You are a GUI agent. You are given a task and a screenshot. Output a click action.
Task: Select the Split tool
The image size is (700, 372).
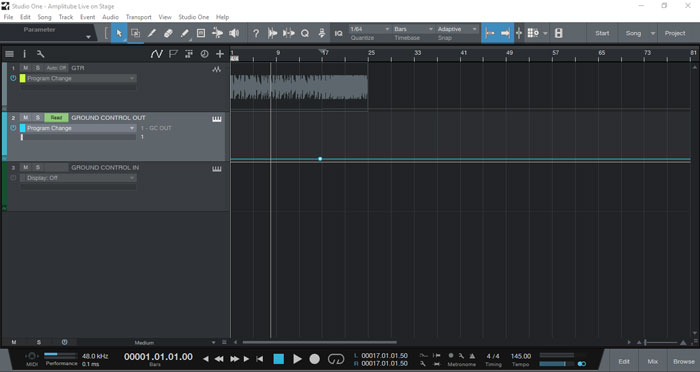click(x=152, y=33)
